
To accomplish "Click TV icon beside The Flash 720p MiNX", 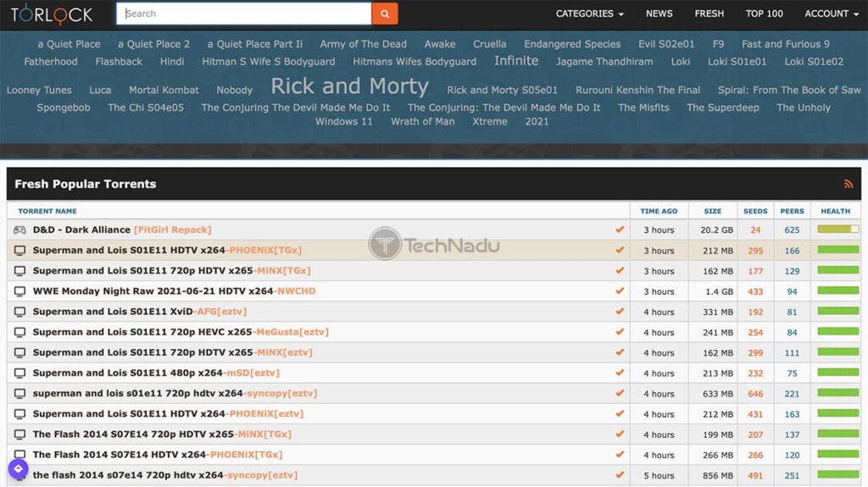I will click(20, 434).
